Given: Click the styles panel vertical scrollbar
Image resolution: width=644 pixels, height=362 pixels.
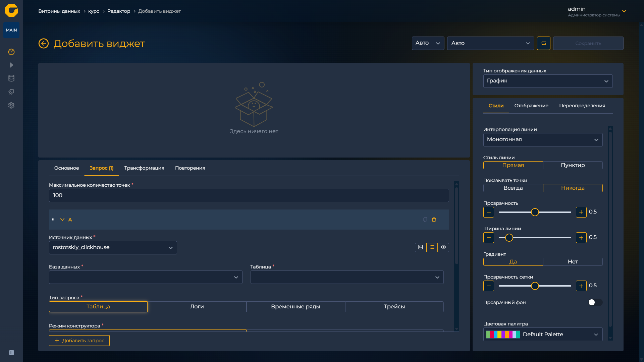Looking at the screenshot, I should coord(610,229).
